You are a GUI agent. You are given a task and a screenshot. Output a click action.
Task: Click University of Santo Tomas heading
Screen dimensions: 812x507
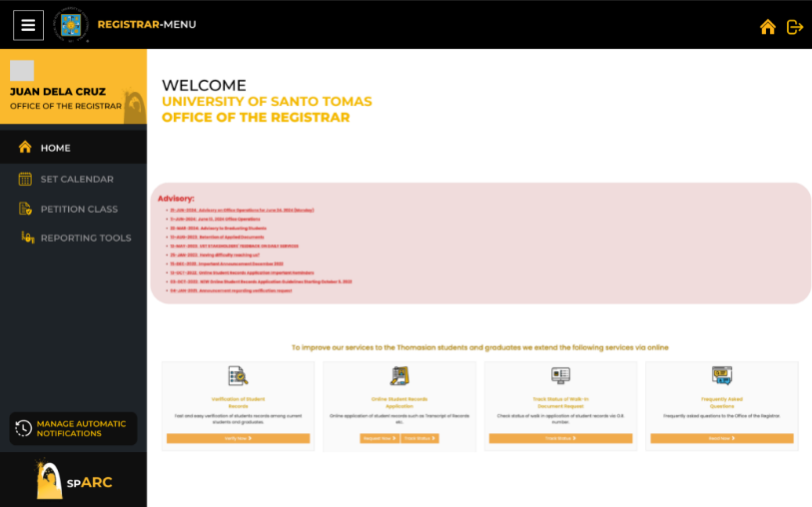pos(267,102)
